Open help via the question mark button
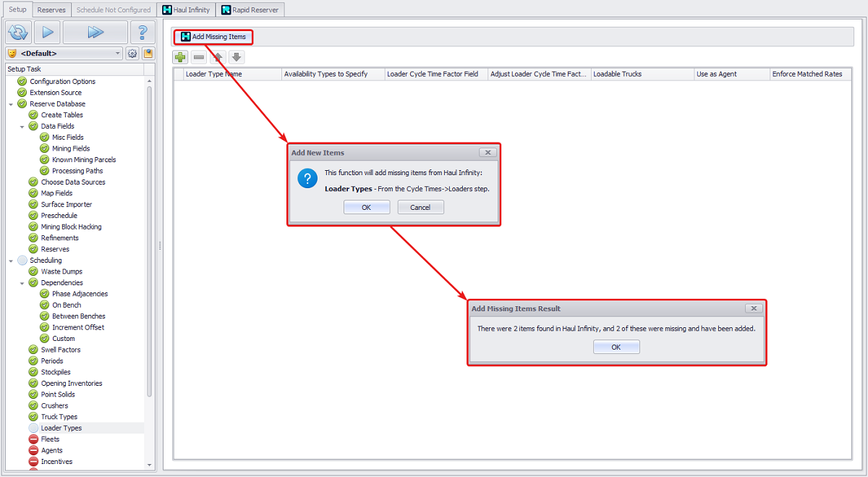The width and height of the screenshot is (868, 477). coord(142,32)
